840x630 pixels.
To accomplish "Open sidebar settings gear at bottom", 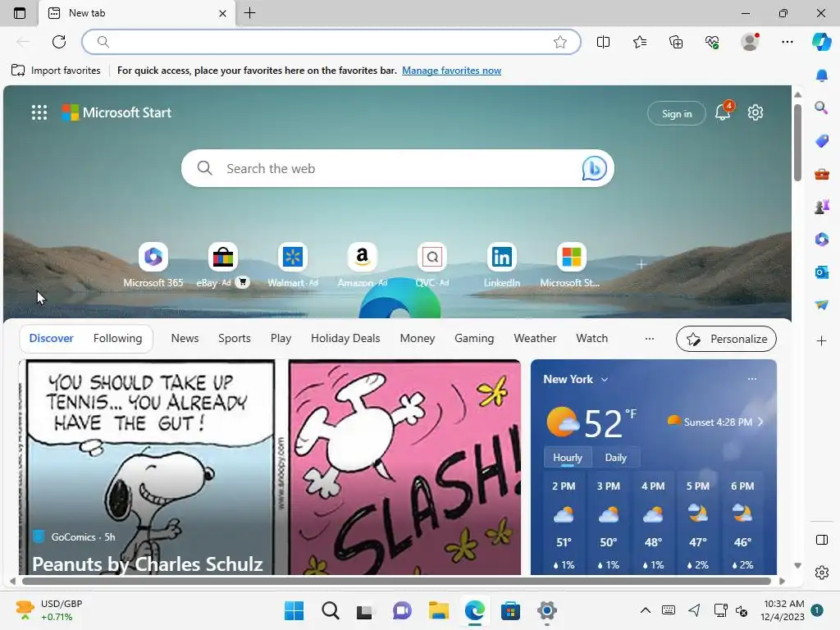I will pyautogui.click(x=822, y=573).
